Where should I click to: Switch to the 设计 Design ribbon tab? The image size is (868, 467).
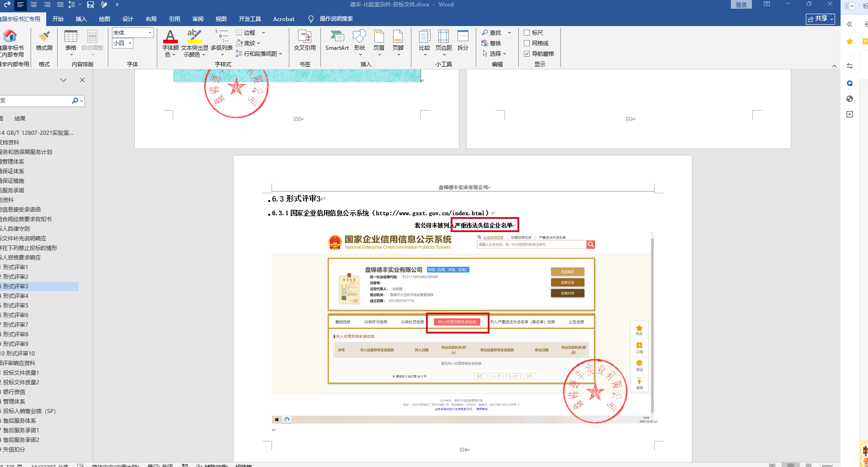pos(128,19)
